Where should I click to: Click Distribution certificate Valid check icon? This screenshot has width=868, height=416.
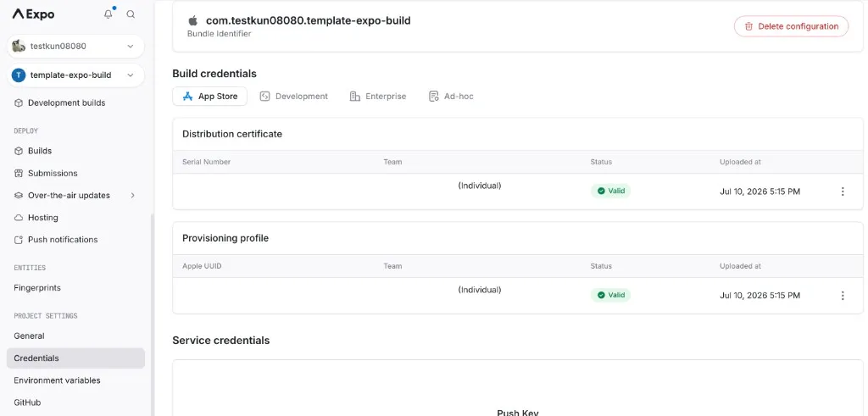coord(601,191)
